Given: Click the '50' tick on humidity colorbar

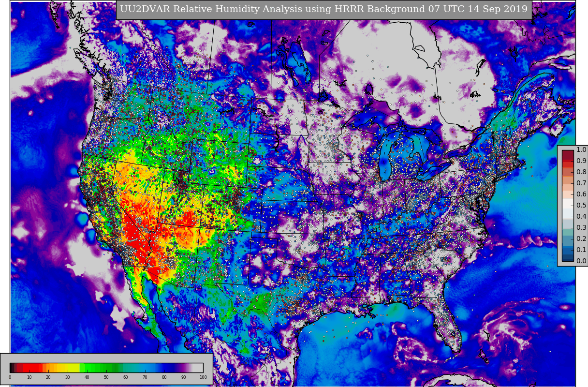Looking at the screenshot, I should point(106,377).
